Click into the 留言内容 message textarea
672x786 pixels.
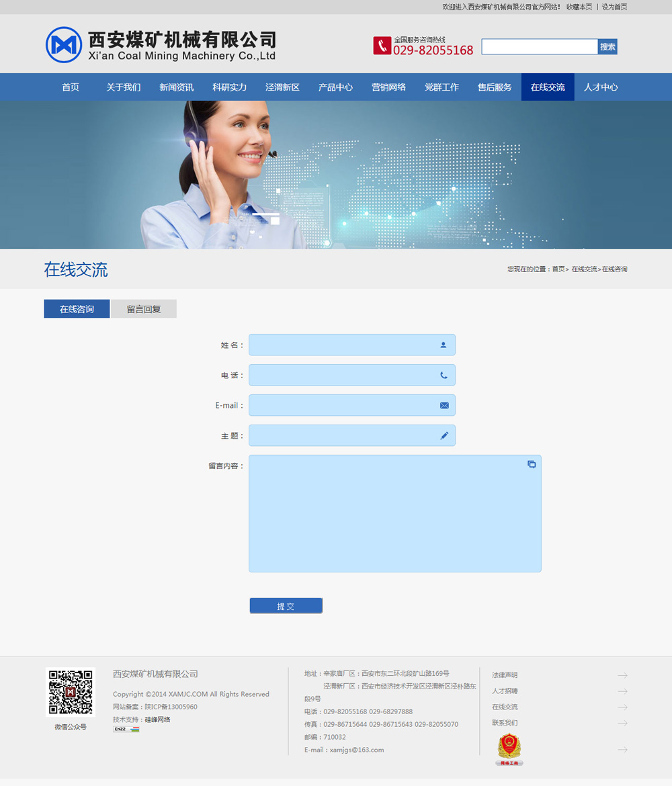(394, 514)
